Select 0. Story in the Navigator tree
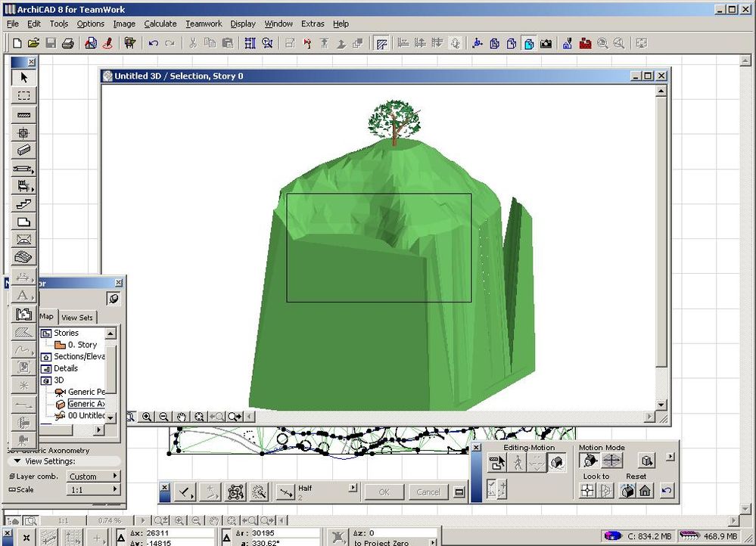756x546 pixels. click(x=82, y=345)
